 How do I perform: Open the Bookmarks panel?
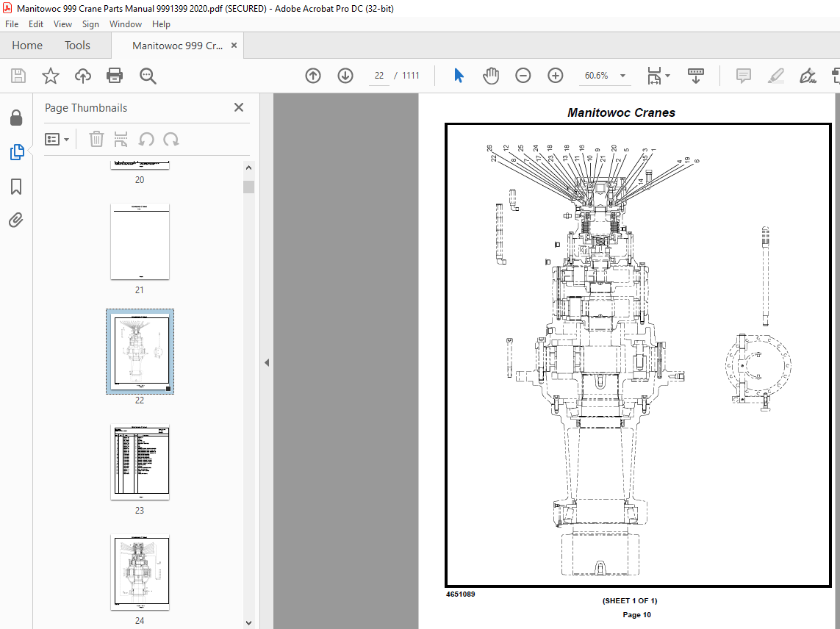16,187
